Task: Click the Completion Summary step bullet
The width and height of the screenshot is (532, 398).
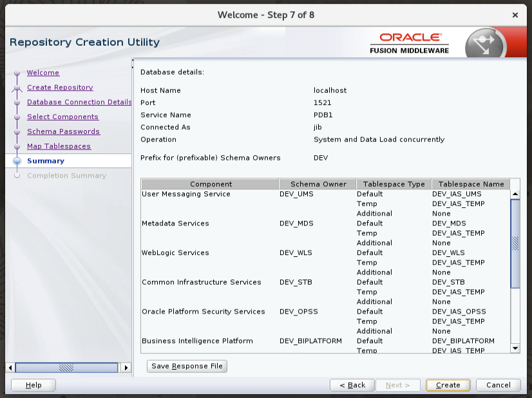Action: click(17, 176)
